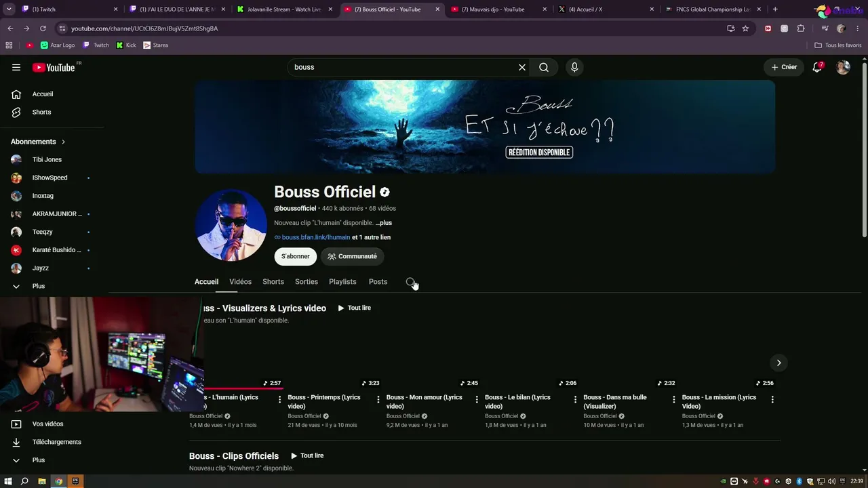Open the Bouss Officiel channel avatar
Viewport: 868px width, 488px height.
[231, 225]
